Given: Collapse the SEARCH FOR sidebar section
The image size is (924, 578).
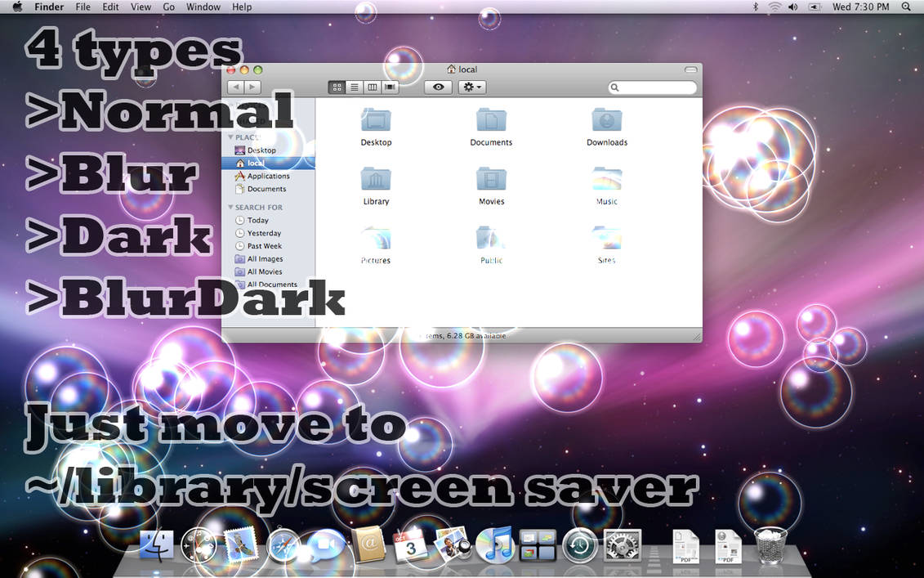Looking at the screenshot, I should [x=230, y=207].
